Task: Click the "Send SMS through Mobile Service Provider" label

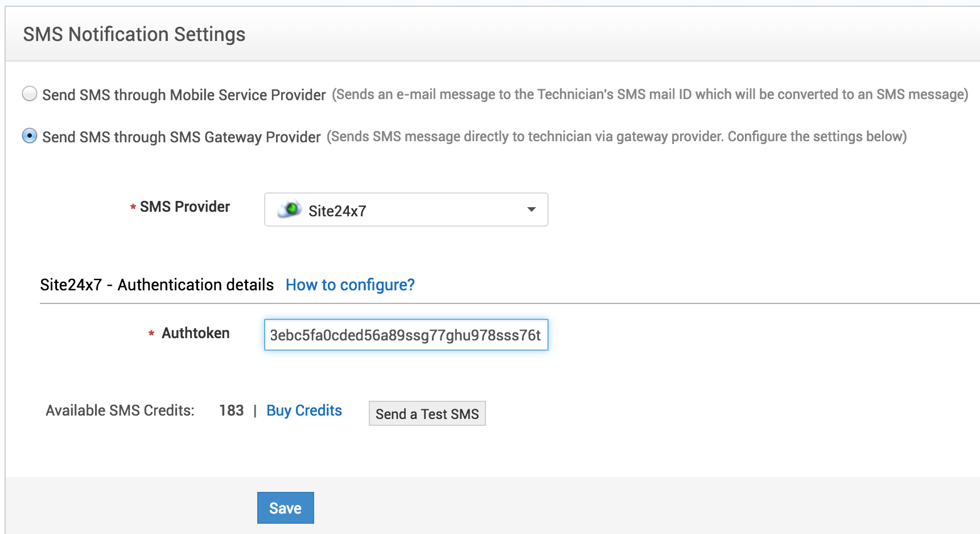Action: coord(184,95)
